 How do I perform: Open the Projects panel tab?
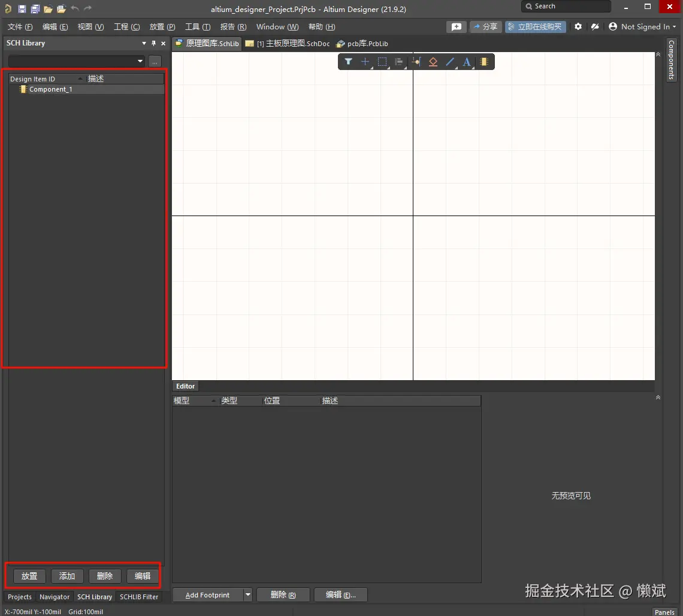coord(20,596)
